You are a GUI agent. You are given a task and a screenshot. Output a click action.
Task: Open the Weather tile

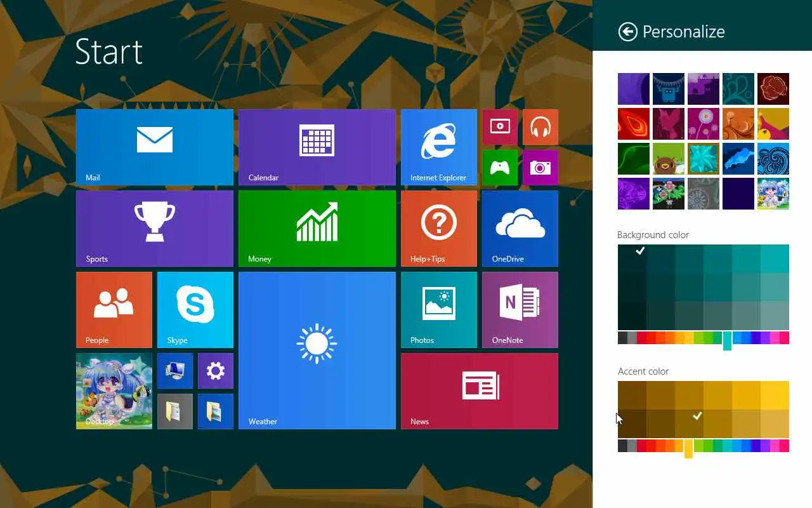click(x=317, y=351)
